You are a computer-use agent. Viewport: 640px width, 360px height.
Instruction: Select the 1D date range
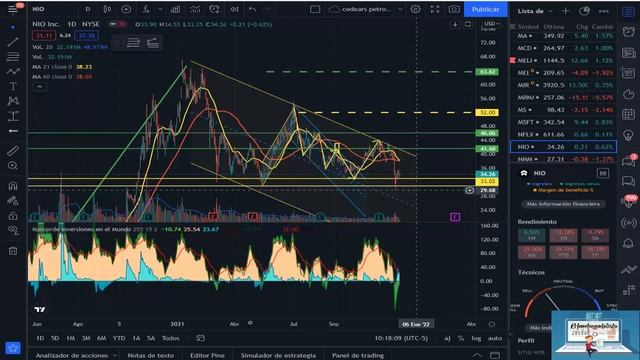pyautogui.click(x=40, y=338)
